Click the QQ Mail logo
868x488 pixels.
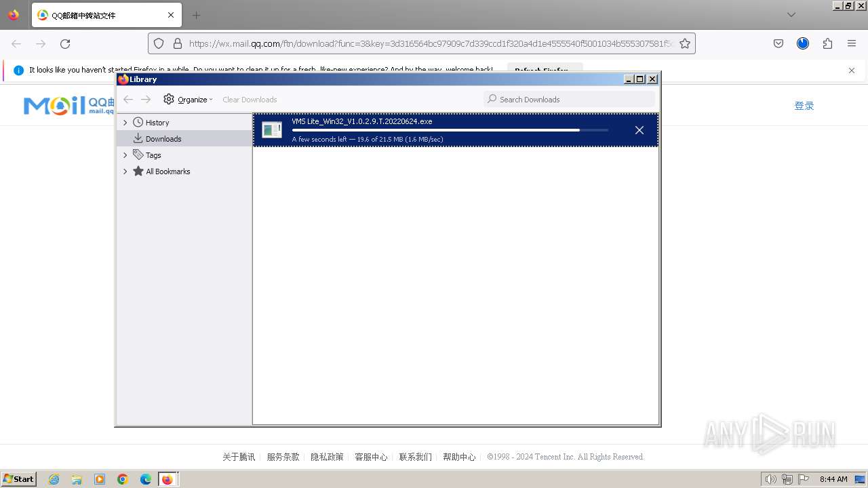(68, 105)
